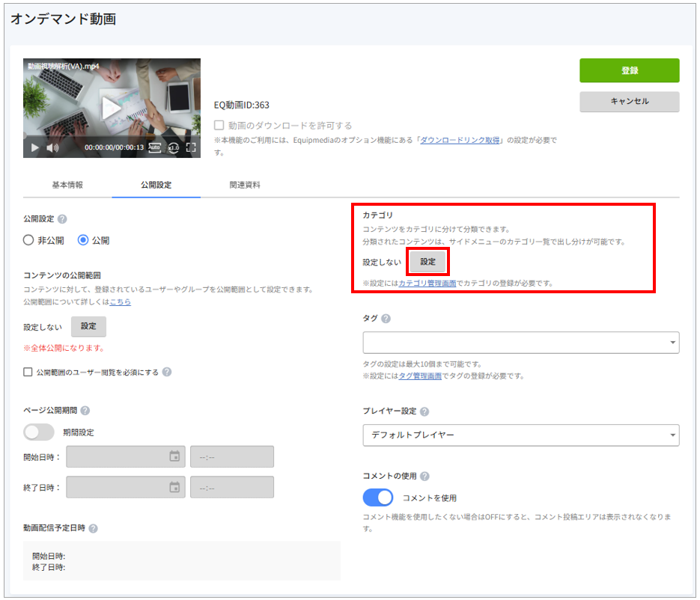Click the green 登録 button
The image size is (700, 600).
[x=630, y=70]
